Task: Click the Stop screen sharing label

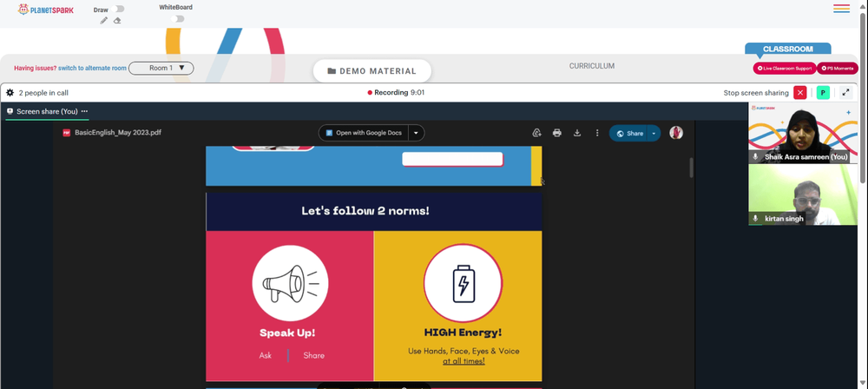Action: pyautogui.click(x=756, y=93)
